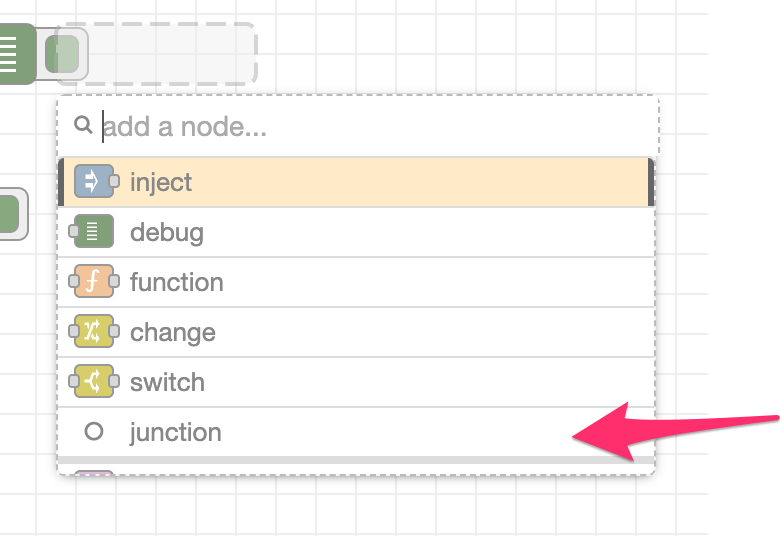Select the inject node icon
This screenshot has width=780, height=536.
click(94, 182)
